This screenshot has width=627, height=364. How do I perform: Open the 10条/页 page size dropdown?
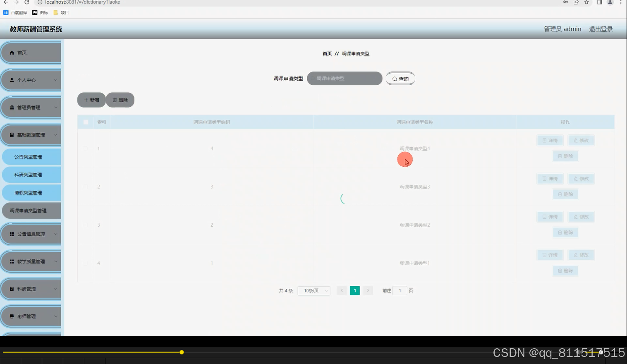click(x=314, y=291)
